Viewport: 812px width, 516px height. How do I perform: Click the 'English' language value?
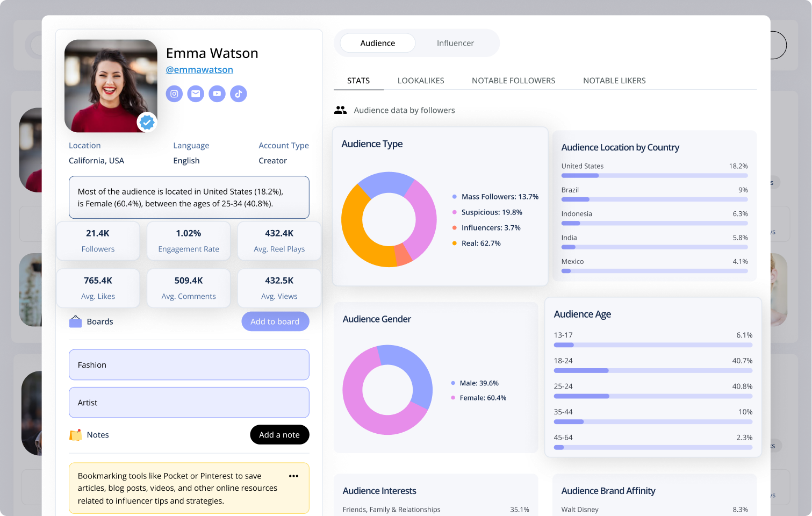[186, 161]
